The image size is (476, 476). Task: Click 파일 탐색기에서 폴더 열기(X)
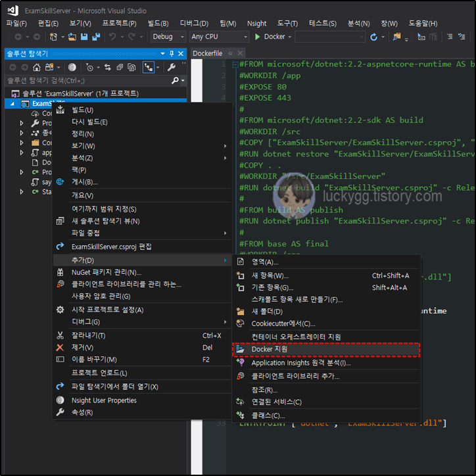pos(142,387)
